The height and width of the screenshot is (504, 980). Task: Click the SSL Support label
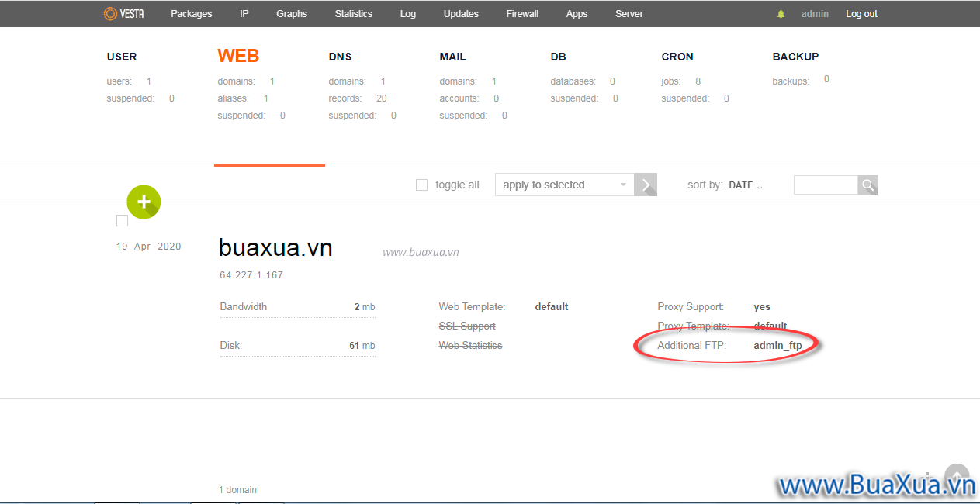tap(467, 326)
